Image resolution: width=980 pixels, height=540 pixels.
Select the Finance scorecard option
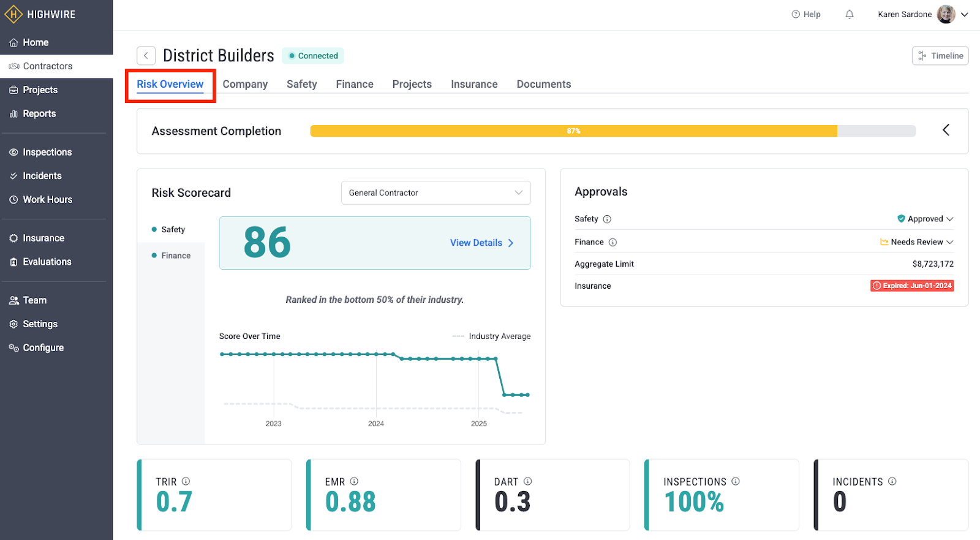tap(175, 256)
